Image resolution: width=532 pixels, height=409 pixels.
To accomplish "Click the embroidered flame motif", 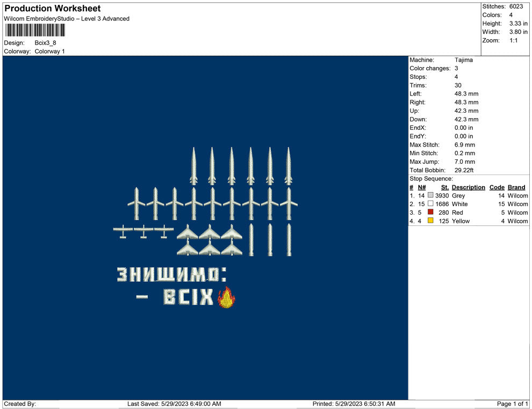I will pyautogui.click(x=226, y=297).
